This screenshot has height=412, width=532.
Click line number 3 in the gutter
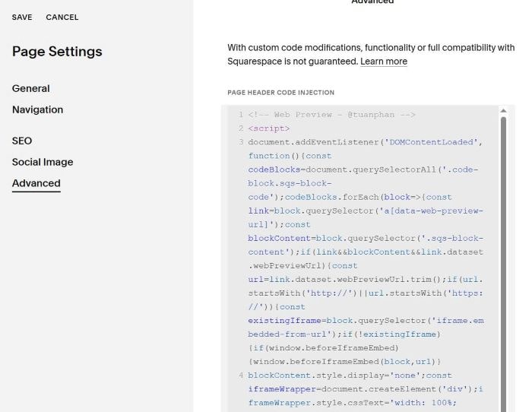pos(241,142)
